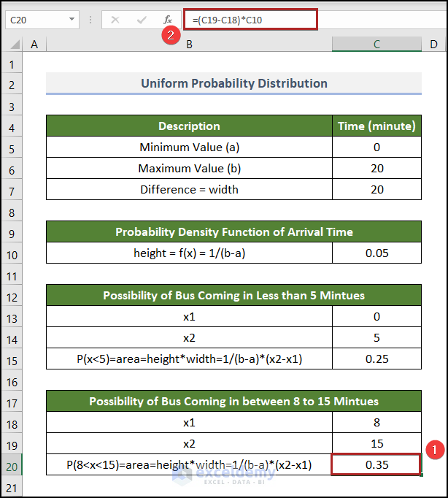This screenshot has height=498, width=448.
Task: Select Minimum Value's 0 in column C
Action: point(376,147)
